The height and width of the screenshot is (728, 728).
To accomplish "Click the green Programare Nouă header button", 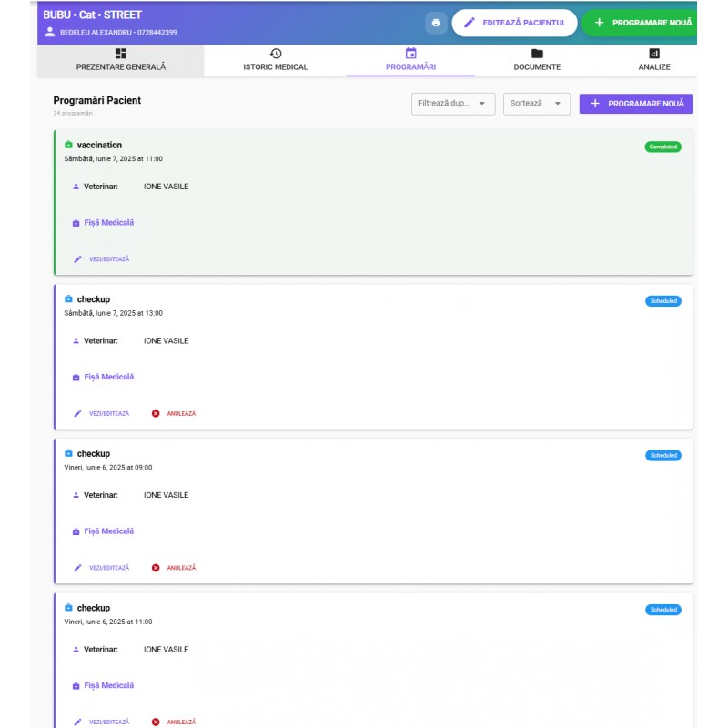I will (x=642, y=23).
